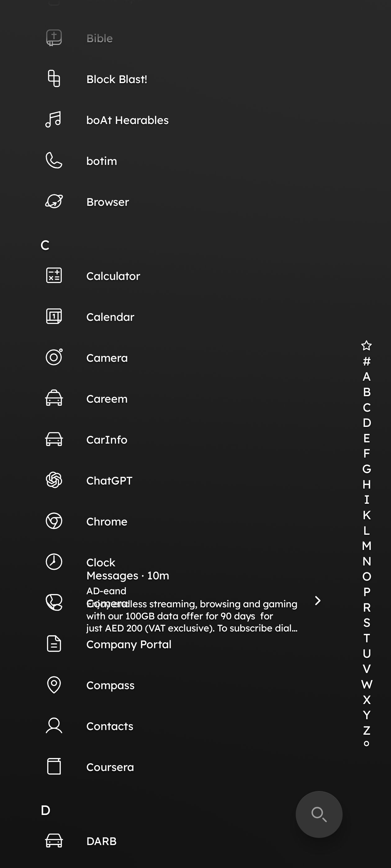The height and width of the screenshot is (868, 391).
Task: Open the DARB car icon
Action: (54, 841)
